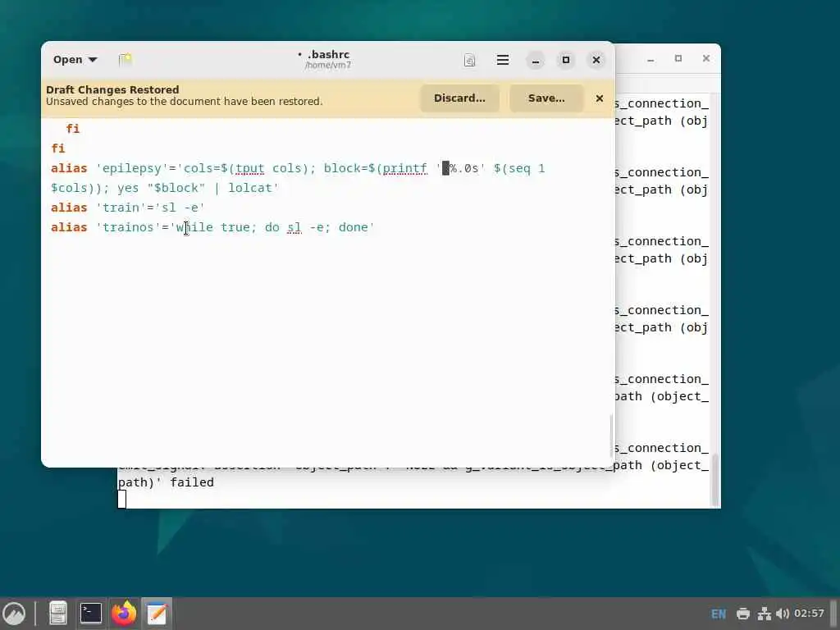Click the editor's vertical scrollbar
This screenshot has width=840, height=630.
click(610, 435)
